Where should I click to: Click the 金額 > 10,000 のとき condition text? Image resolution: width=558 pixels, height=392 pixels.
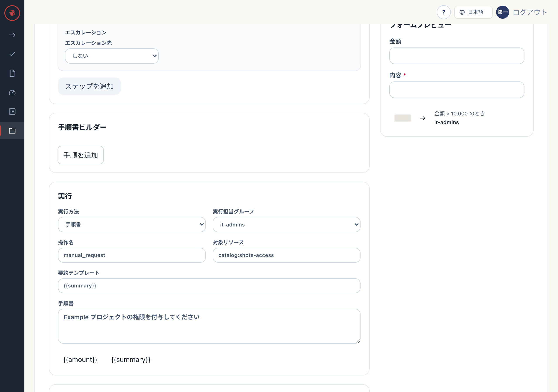coord(459,113)
